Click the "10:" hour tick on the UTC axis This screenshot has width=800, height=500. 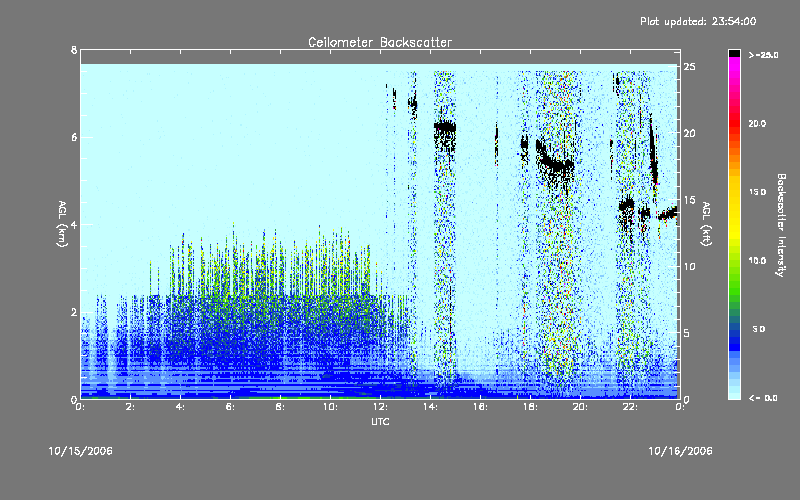pos(331,407)
